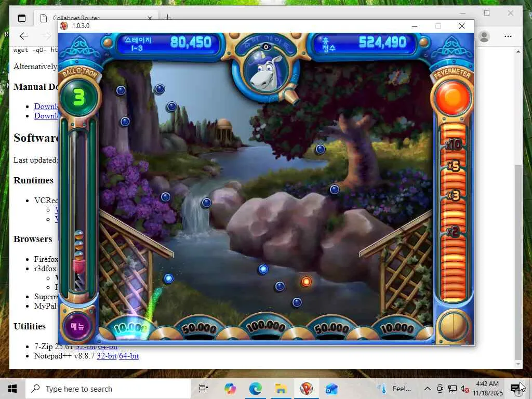Launch Copilot from the taskbar
Viewport: 532px width, 399px height.
click(230, 389)
